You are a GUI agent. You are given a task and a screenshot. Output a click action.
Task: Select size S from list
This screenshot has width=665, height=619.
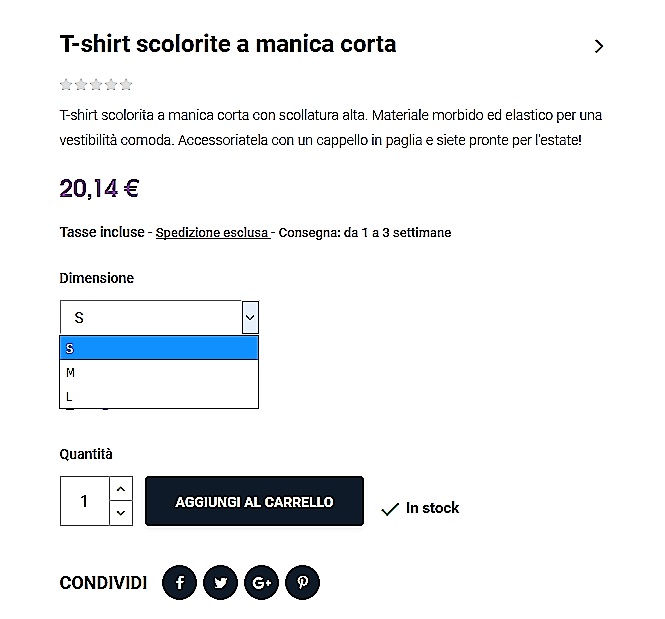(x=159, y=348)
